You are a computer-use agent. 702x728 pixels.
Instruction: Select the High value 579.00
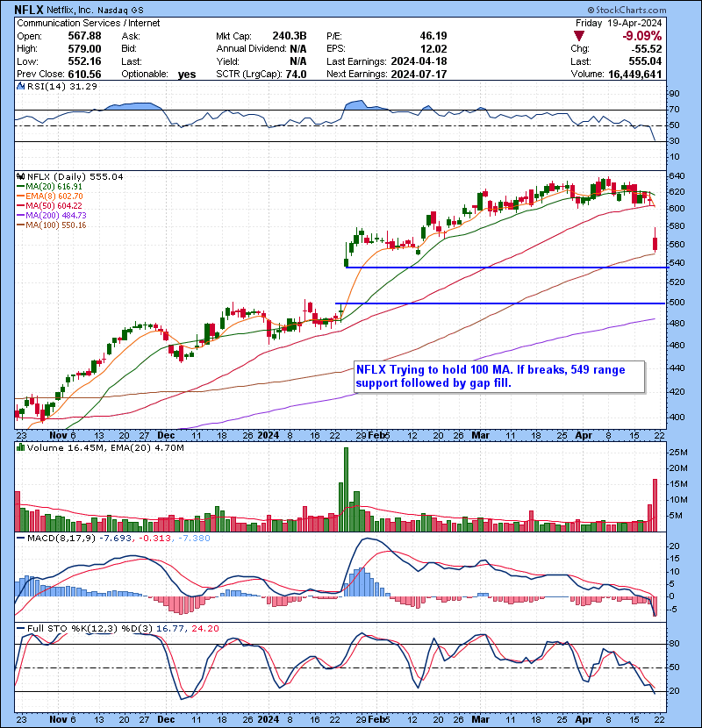coord(84,48)
